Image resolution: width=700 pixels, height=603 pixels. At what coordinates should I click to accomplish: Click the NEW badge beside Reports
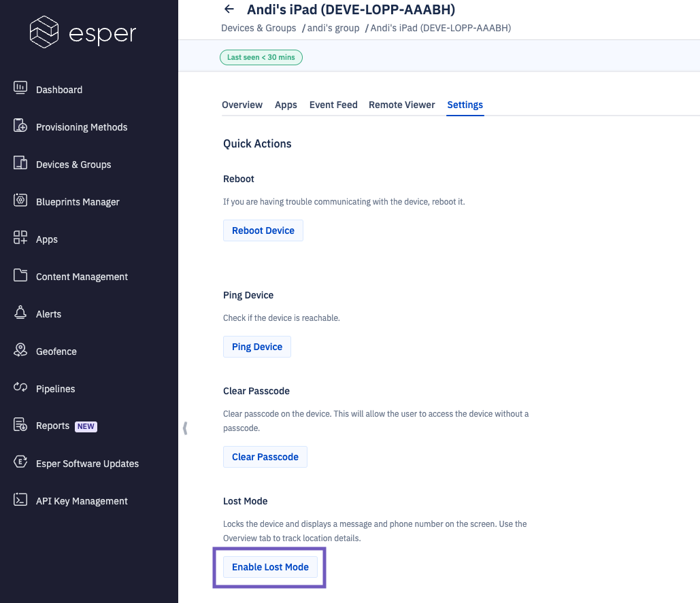coord(86,426)
